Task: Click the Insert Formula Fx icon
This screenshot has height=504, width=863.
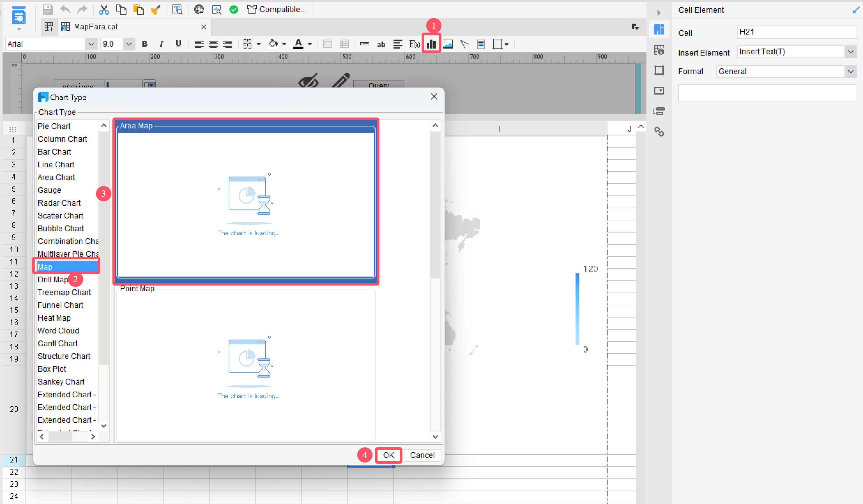Action: [414, 44]
